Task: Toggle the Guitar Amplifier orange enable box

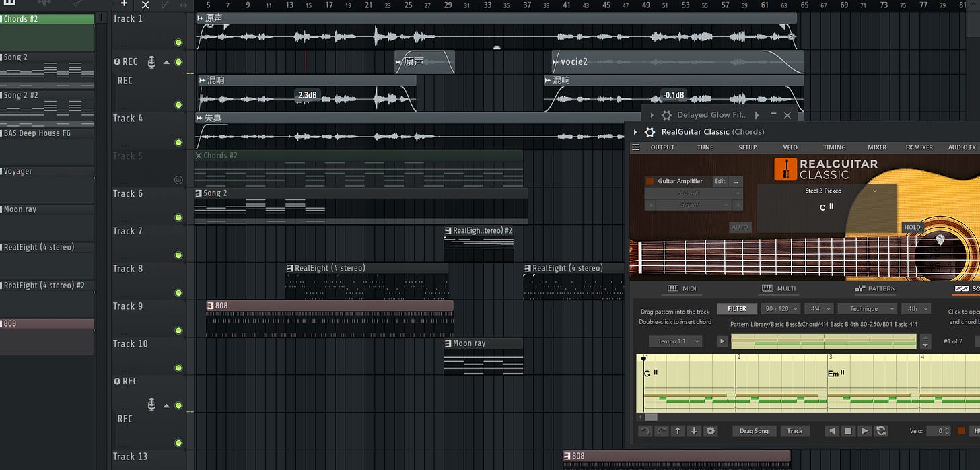Action: pos(650,181)
